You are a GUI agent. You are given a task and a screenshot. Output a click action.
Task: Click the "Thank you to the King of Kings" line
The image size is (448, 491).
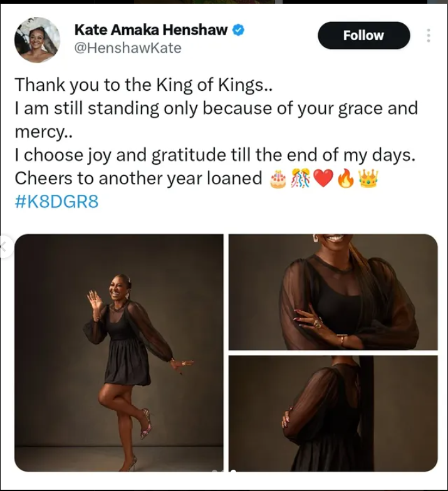(144, 85)
